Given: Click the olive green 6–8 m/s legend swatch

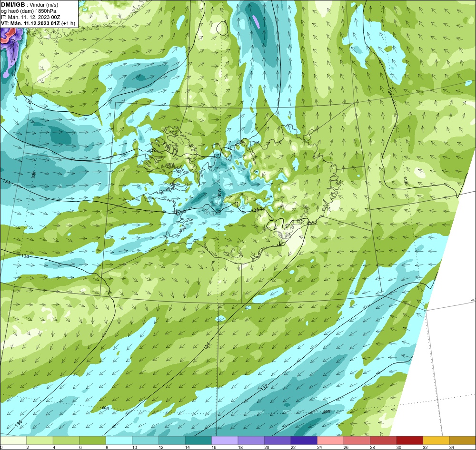Looking at the screenshot, I should click(x=93, y=440).
